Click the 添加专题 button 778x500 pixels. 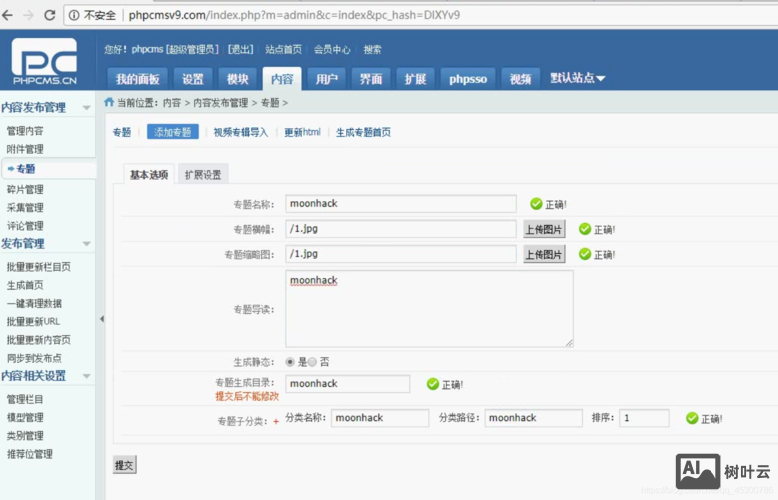tap(173, 132)
